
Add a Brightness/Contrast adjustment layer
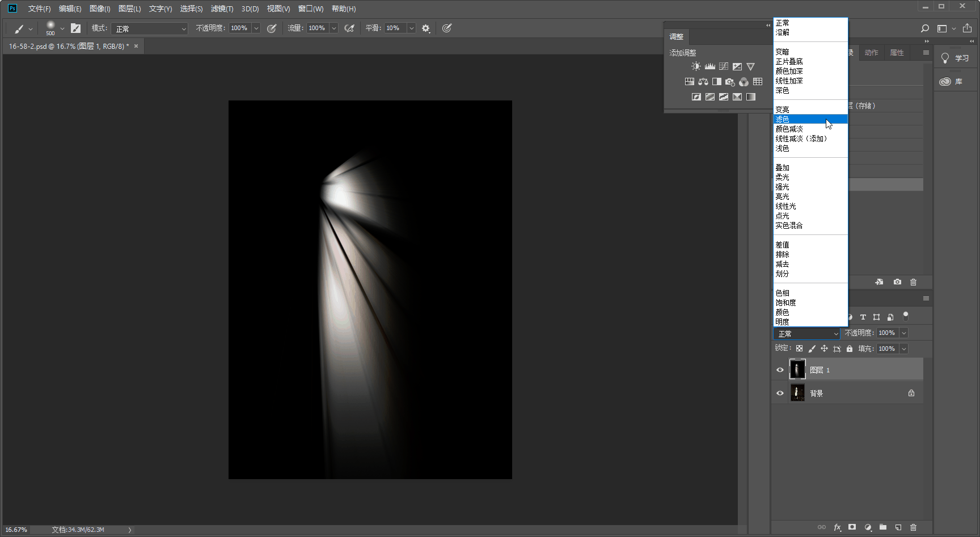pos(696,66)
